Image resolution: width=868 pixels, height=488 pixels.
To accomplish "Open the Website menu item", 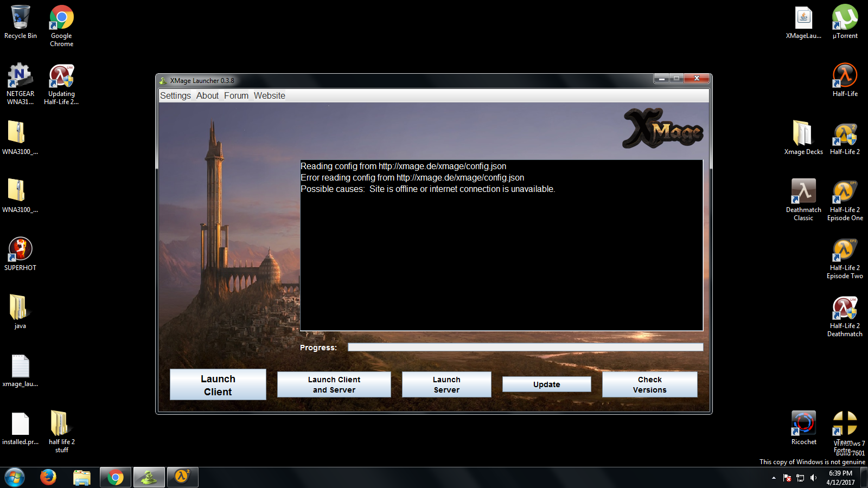I will 269,95.
